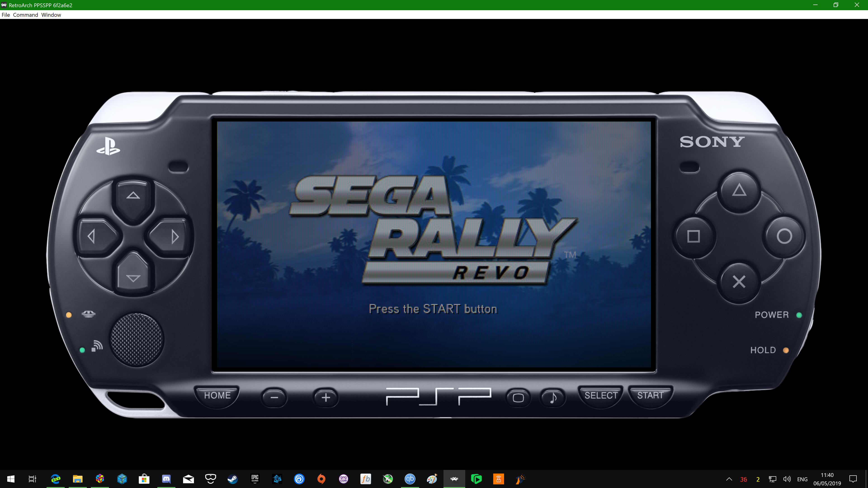Open Mixed Reality Portal from the taskbar
The height and width of the screenshot is (488, 868).
click(x=211, y=479)
